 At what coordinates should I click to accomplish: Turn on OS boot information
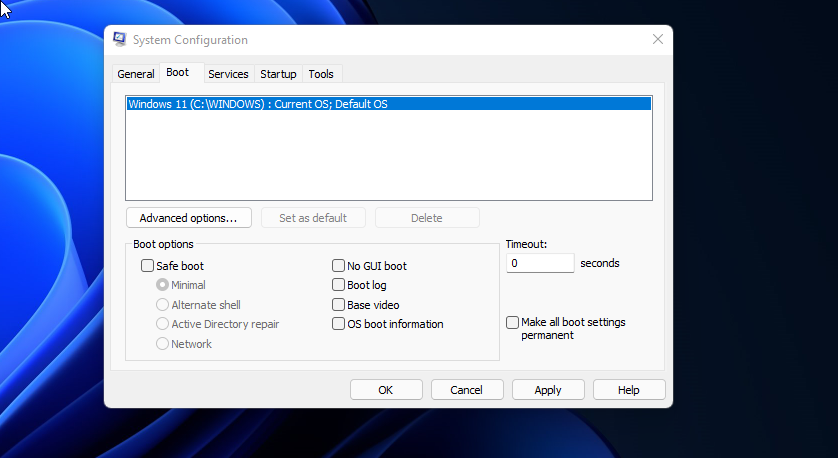pyautogui.click(x=339, y=324)
